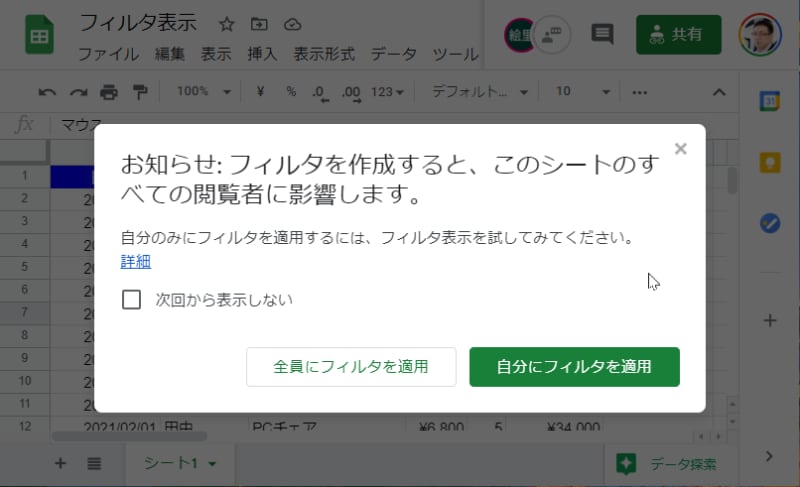The width and height of the screenshot is (800, 487).
Task: Open the シート1 tab dropdown arrow
Action: pos(212,464)
